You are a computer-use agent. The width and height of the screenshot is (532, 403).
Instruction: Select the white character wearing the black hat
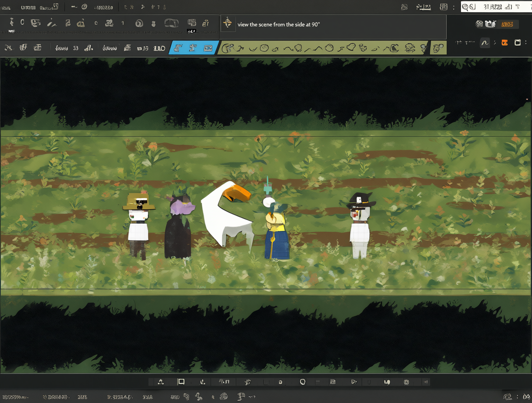(360, 225)
